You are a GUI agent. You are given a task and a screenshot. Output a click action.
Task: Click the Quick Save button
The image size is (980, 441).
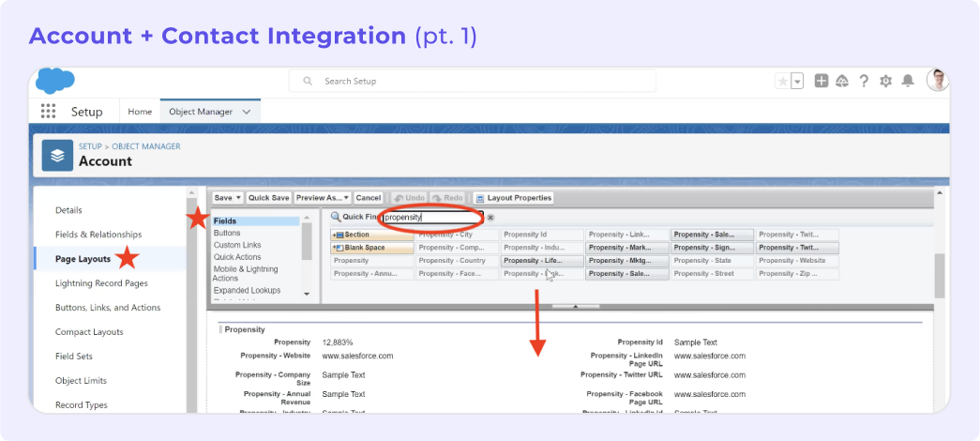click(269, 198)
